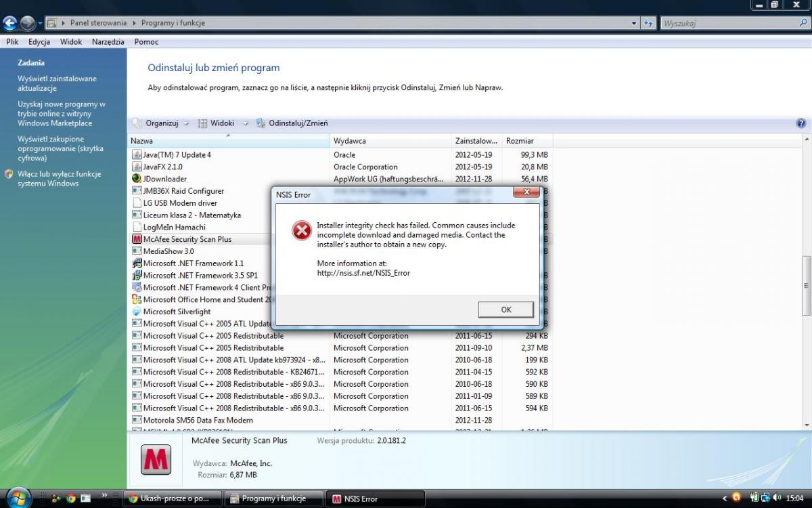
Task: Select Visual C++ 2008 ATL Update kb973924 row
Action: [x=340, y=360]
